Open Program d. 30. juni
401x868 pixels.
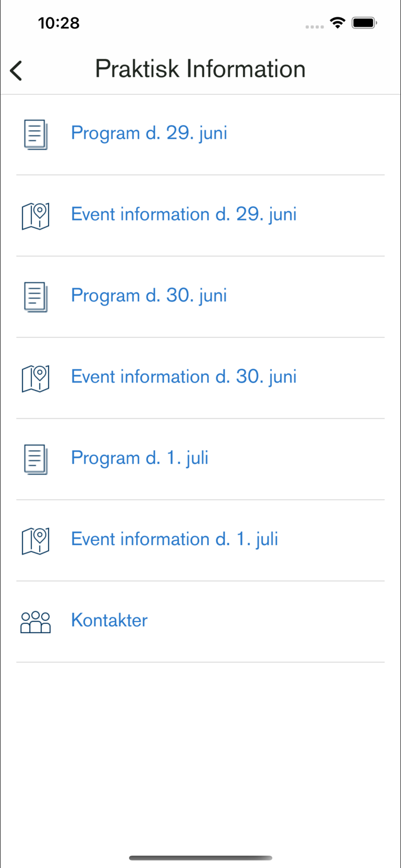coord(149,296)
